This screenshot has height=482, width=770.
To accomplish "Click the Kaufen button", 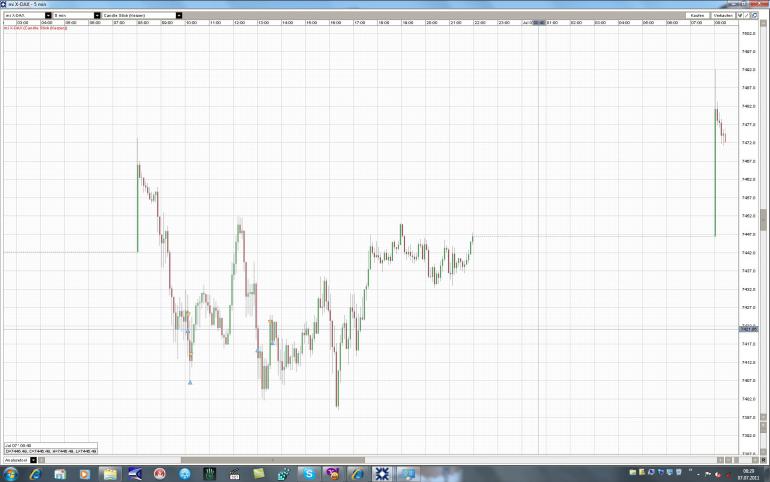I will pyautogui.click(x=697, y=16).
